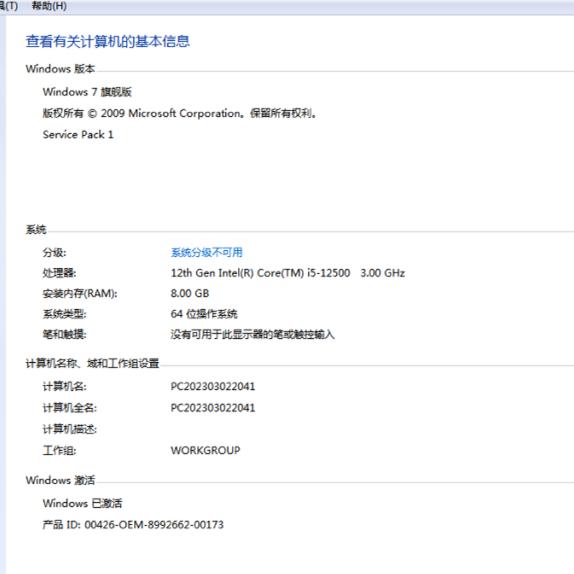Click the 计算机全名 value PC202303022041

(x=213, y=407)
